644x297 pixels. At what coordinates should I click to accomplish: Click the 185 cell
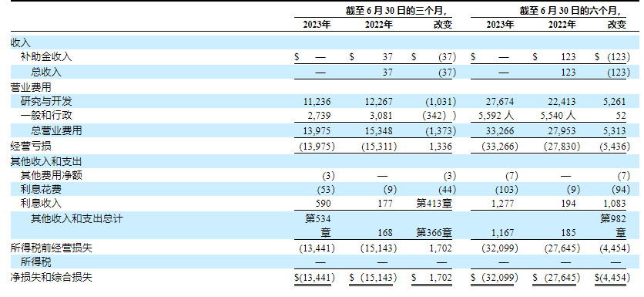coord(568,233)
